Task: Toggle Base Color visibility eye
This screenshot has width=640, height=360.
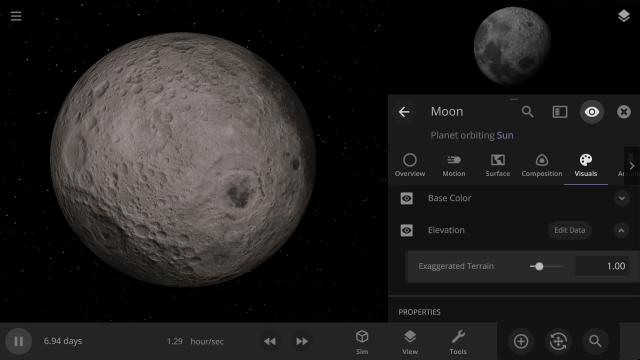Action: click(407, 198)
